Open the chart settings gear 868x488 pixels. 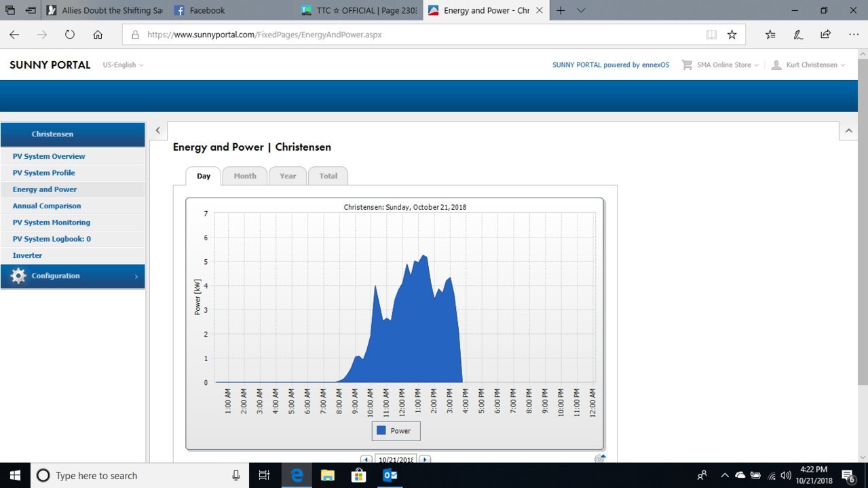click(599, 458)
